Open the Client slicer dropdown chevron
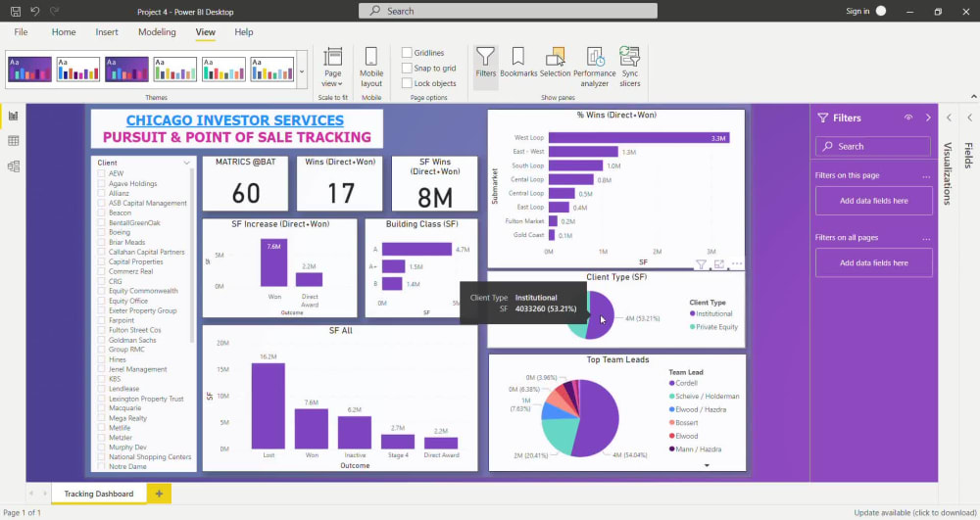This screenshot has width=980, height=520. coord(186,163)
